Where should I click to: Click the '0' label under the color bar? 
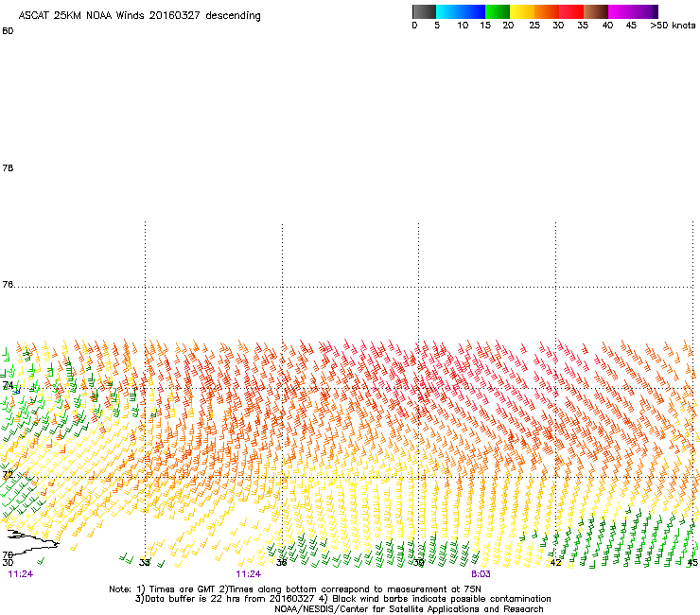[414, 26]
